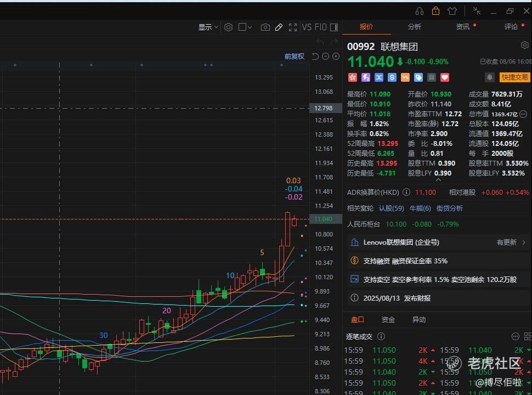Screen dimensions: 532x395
Task: Open the chart layout square dropdown
Action: pos(245,27)
